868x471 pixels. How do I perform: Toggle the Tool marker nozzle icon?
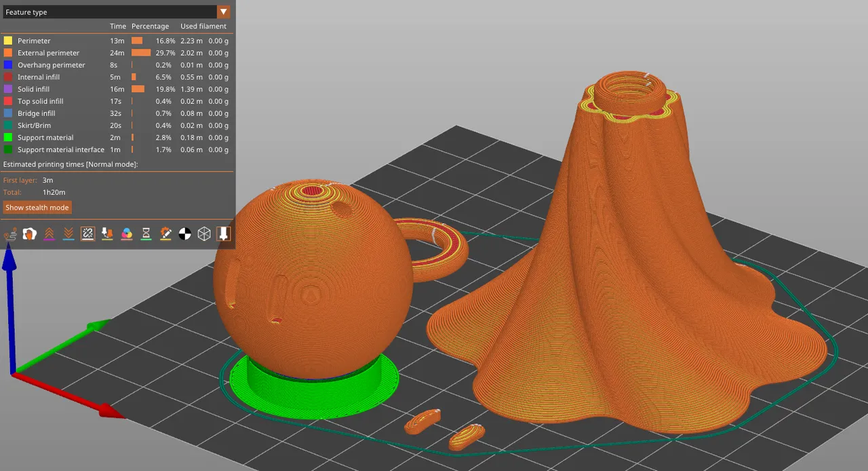pos(224,234)
